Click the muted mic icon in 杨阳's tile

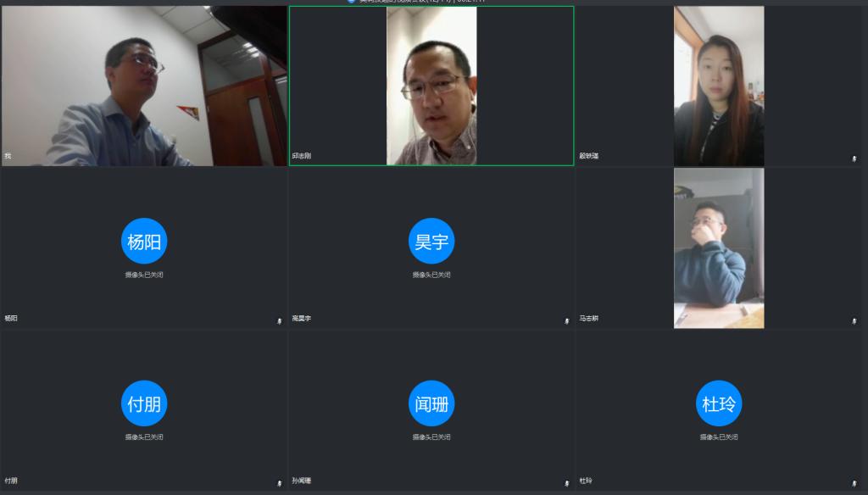coord(280,321)
